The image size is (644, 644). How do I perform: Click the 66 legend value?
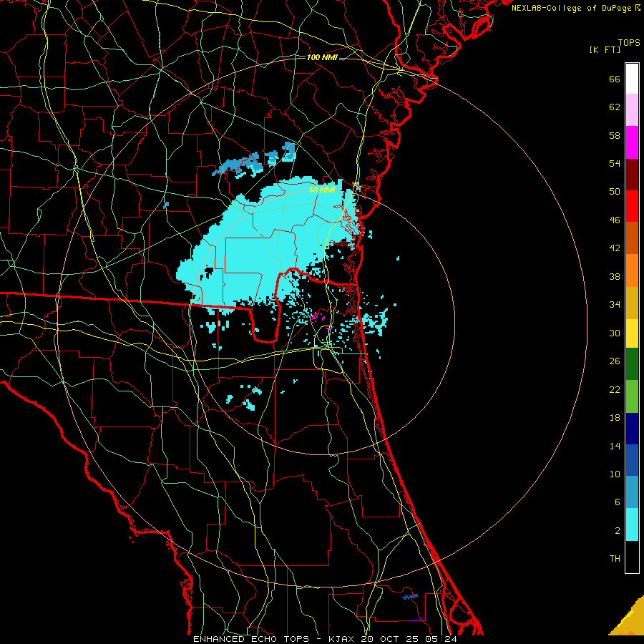pos(615,79)
